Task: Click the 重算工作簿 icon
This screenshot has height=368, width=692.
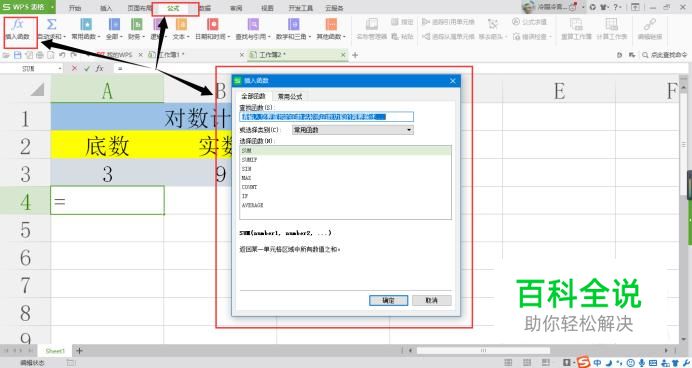Action: point(576,24)
